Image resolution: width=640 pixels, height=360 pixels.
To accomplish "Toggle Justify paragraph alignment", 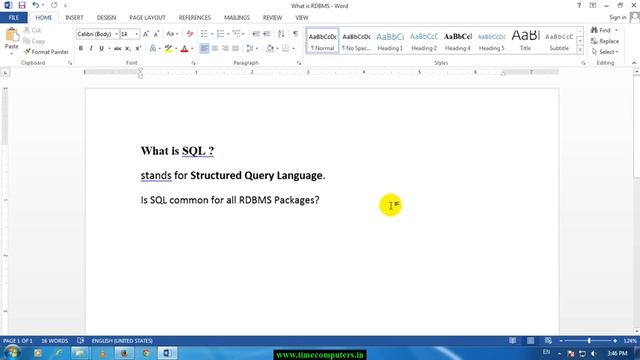I will click(x=236, y=49).
